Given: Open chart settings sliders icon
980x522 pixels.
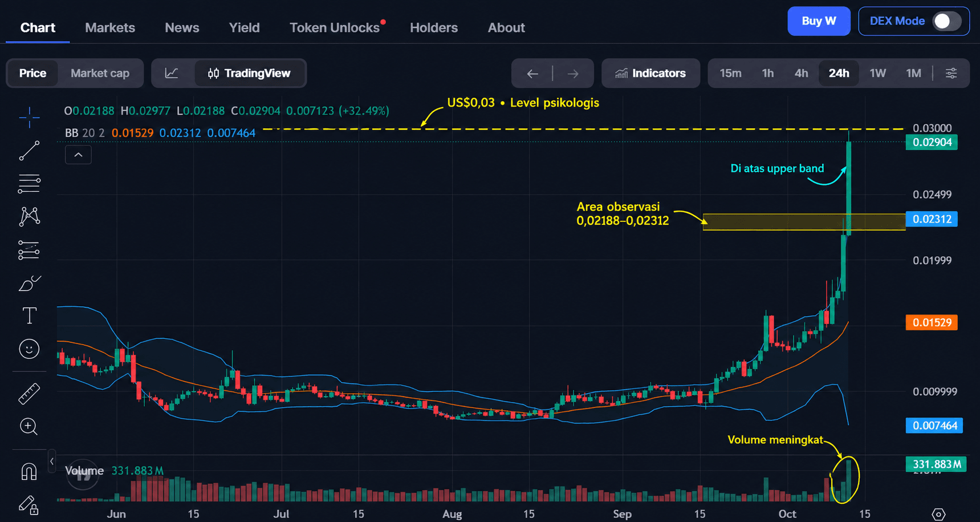Looking at the screenshot, I should 951,73.
